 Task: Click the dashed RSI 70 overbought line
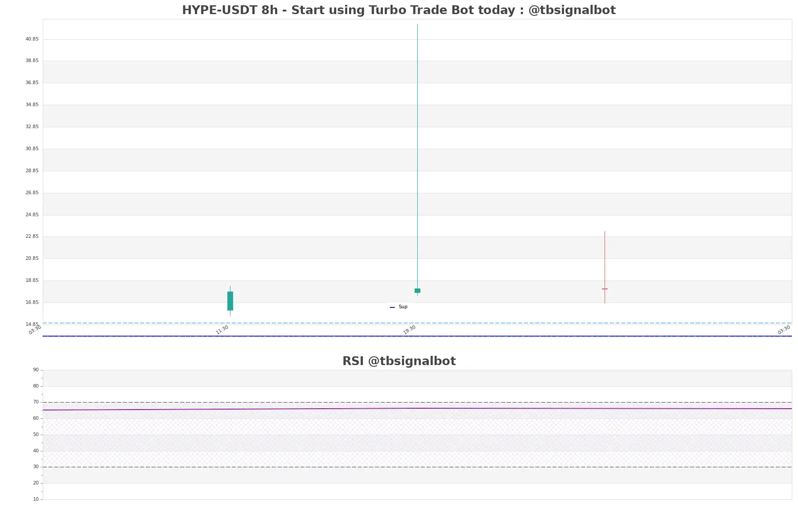(417, 402)
